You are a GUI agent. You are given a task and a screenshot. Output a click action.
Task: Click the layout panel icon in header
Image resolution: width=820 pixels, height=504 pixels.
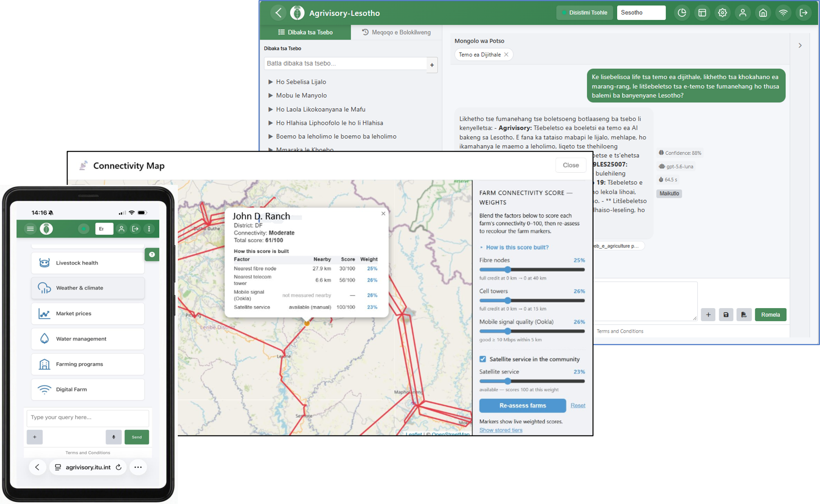pyautogui.click(x=702, y=13)
